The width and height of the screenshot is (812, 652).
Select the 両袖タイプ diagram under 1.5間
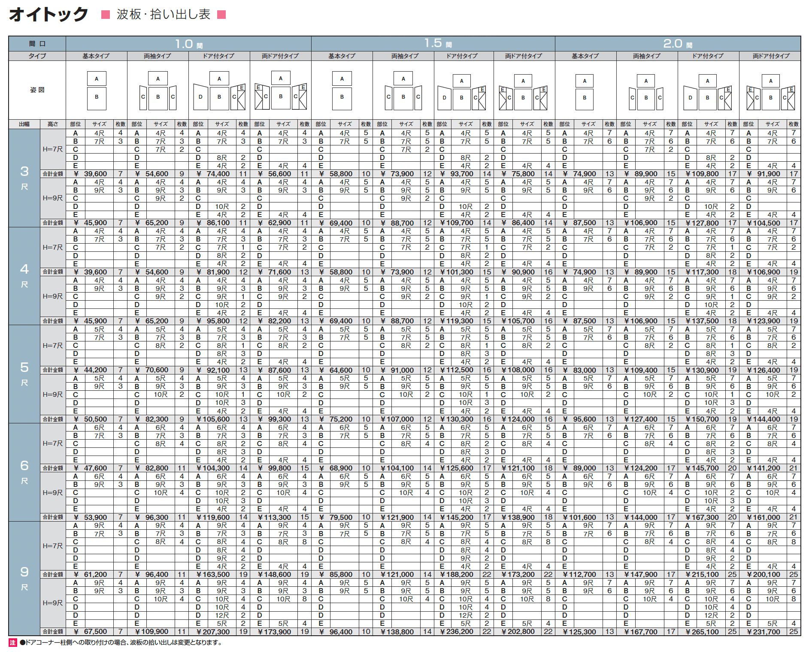pyautogui.click(x=403, y=91)
